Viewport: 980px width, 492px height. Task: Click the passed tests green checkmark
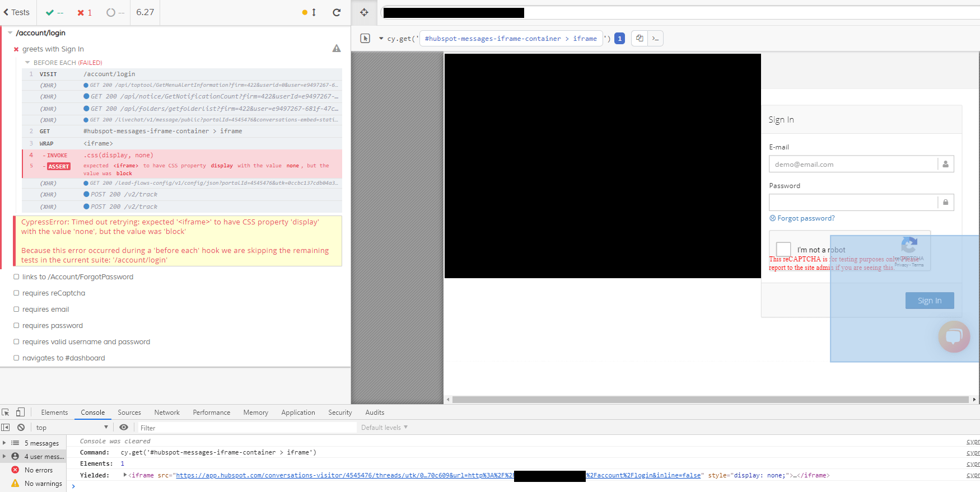(54, 12)
